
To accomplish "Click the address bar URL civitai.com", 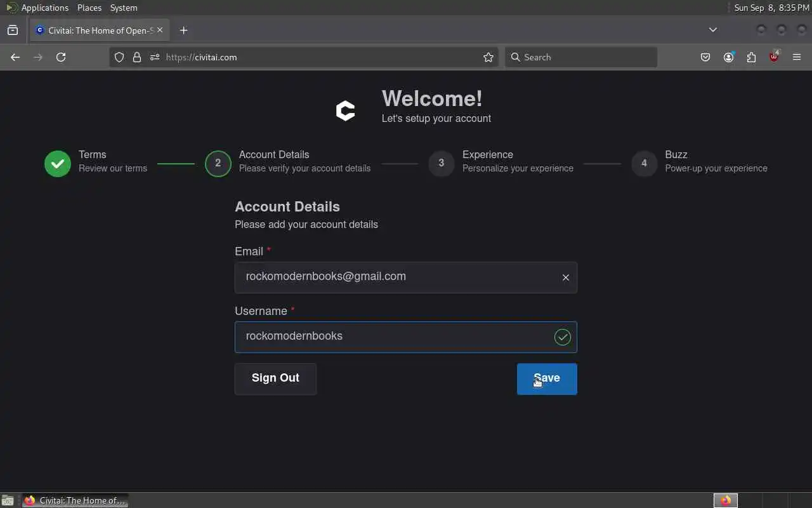I will tap(201, 57).
